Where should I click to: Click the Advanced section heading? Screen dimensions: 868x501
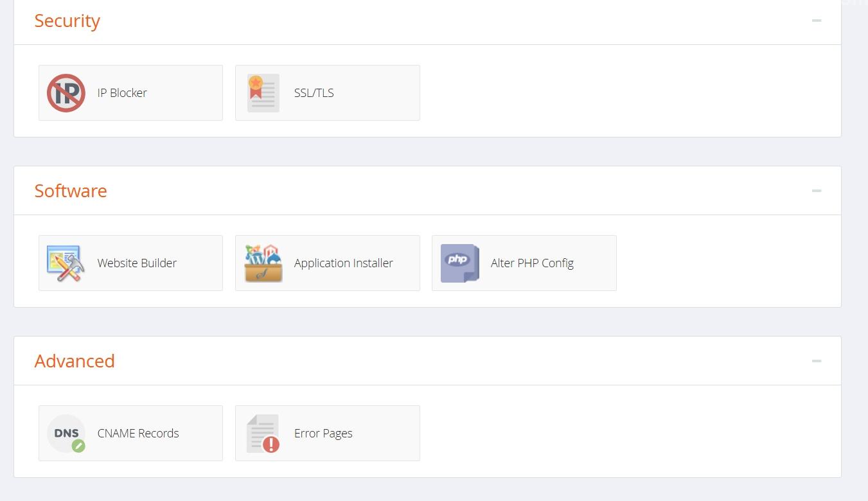(x=75, y=361)
